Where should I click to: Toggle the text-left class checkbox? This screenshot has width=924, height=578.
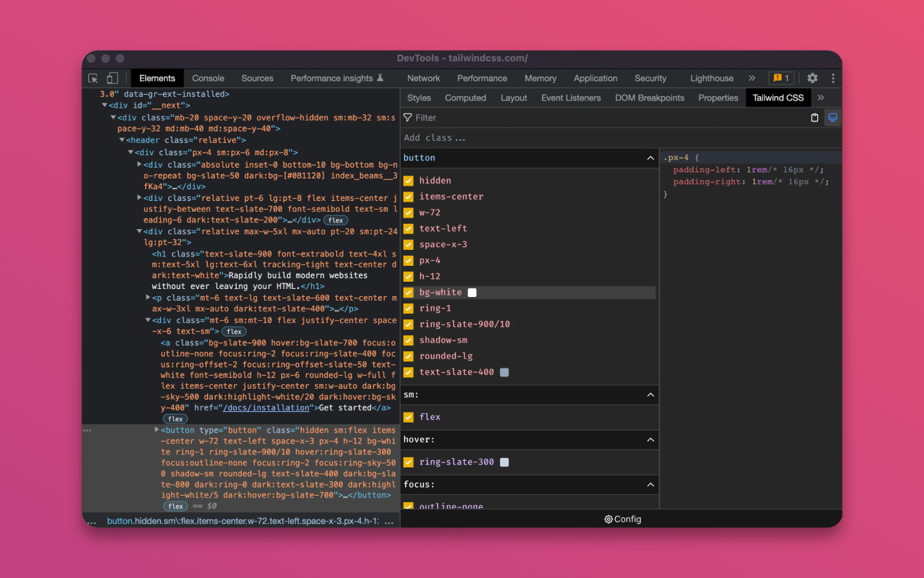(409, 228)
